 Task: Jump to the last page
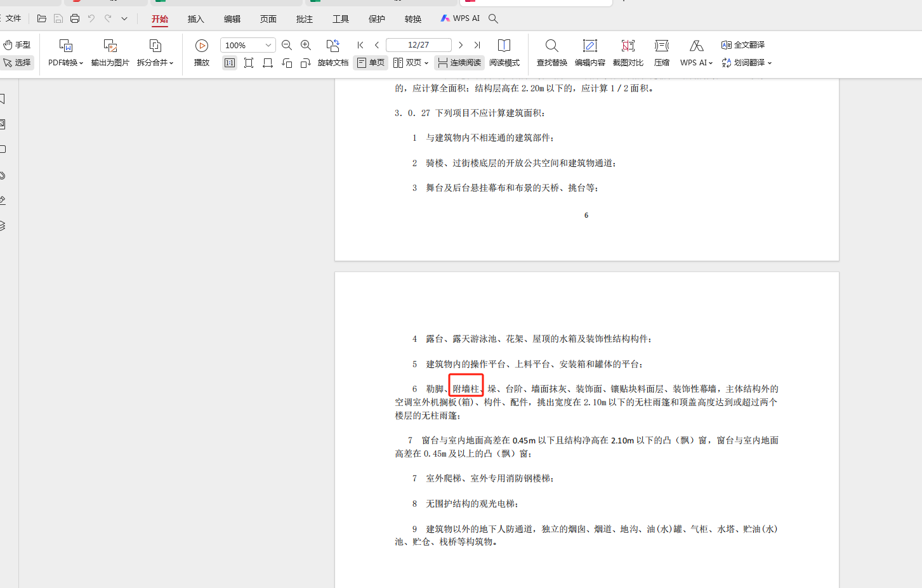(x=477, y=45)
